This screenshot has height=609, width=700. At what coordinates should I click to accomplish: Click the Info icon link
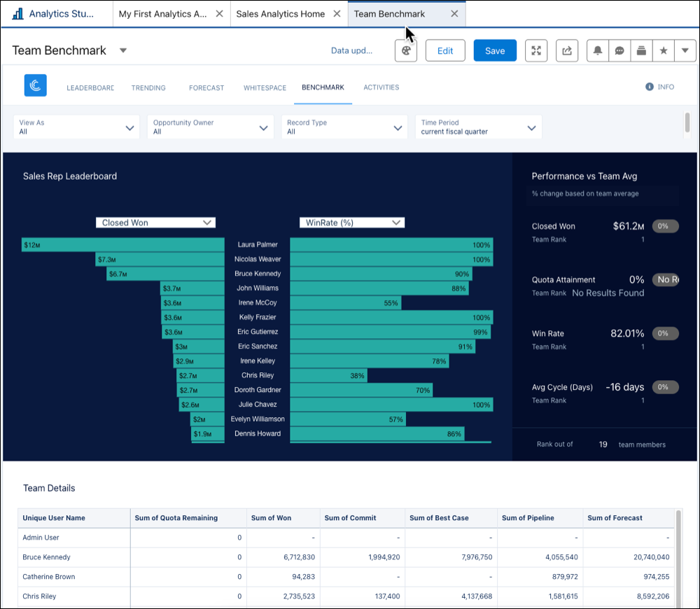tap(660, 87)
